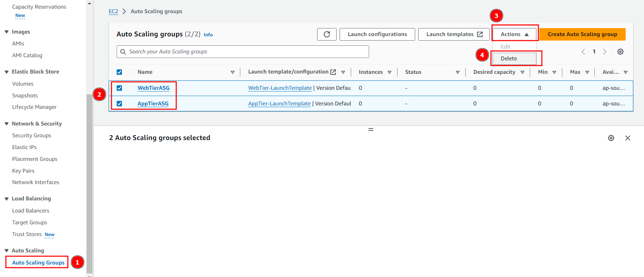Click the search magnifier icon
The height and width of the screenshot is (277, 644).
(x=123, y=52)
